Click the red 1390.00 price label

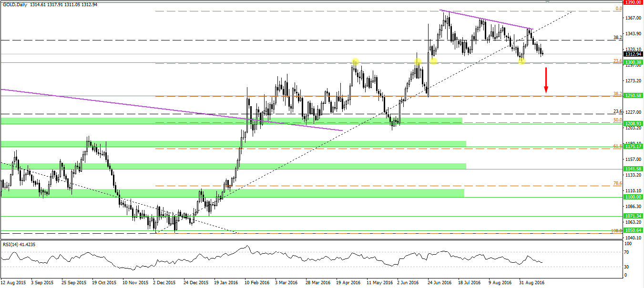point(633,2)
